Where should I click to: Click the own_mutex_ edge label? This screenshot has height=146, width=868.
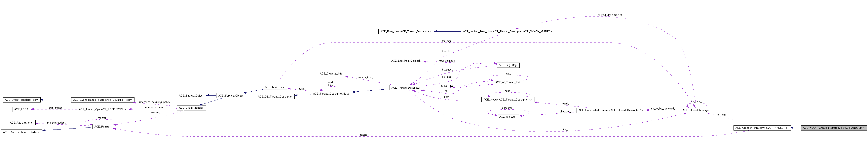(56, 108)
